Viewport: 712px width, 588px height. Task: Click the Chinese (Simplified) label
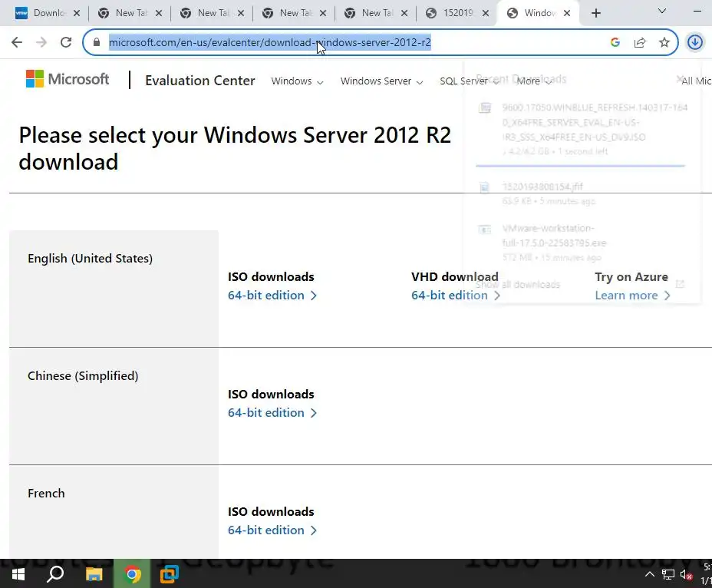tap(83, 376)
